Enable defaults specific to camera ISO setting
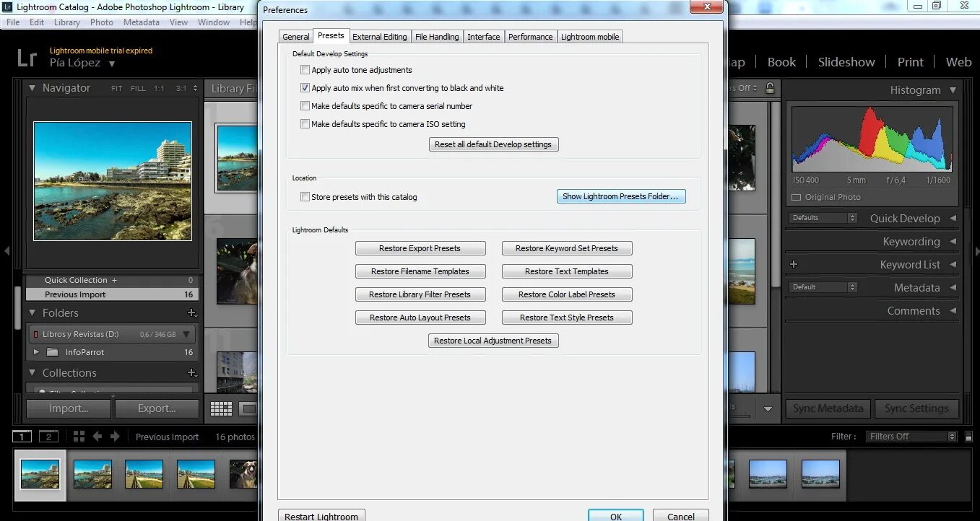Image resolution: width=980 pixels, height=521 pixels. click(305, 124)
